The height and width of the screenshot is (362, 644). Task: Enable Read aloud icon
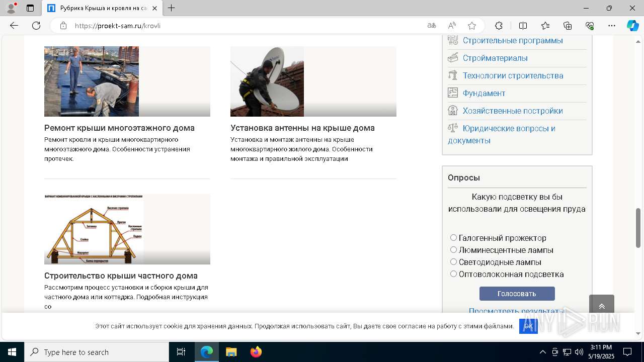pyautogui.click(x=452, y=26)
